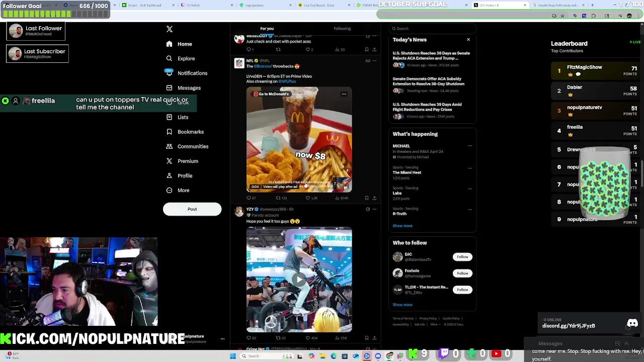
Task: Open more options on the NFL ad post
Action: click(x=374, y=61)
